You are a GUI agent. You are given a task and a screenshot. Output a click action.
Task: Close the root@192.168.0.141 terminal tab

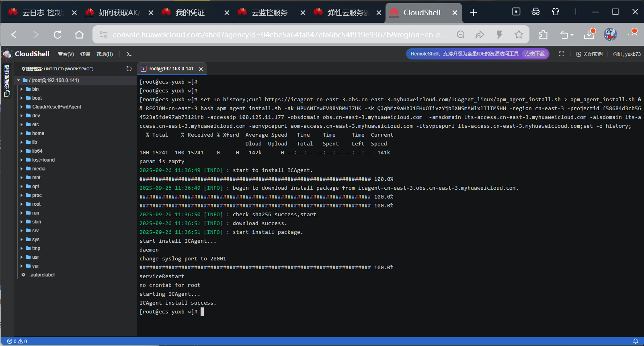click(201, 69)
